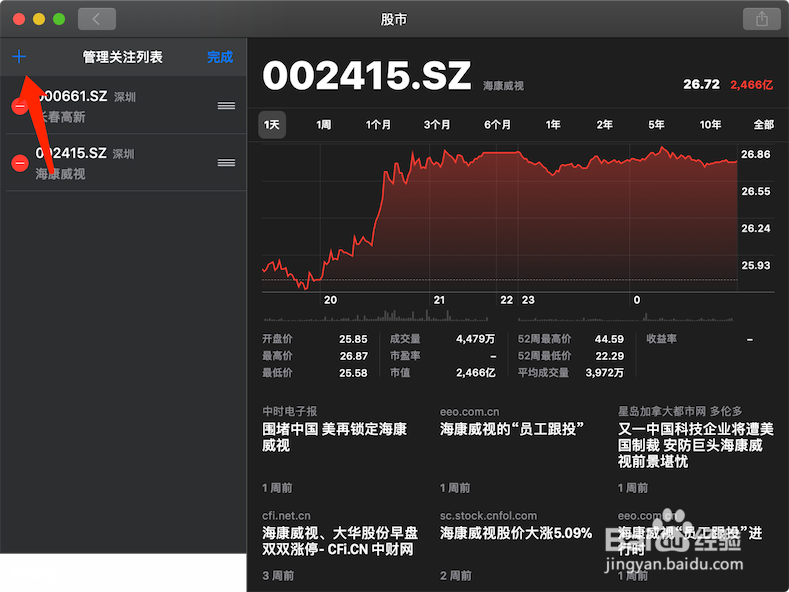Click the 开盘价 value 25.85
Screen dimensions: 789x592
click(353, 339)
